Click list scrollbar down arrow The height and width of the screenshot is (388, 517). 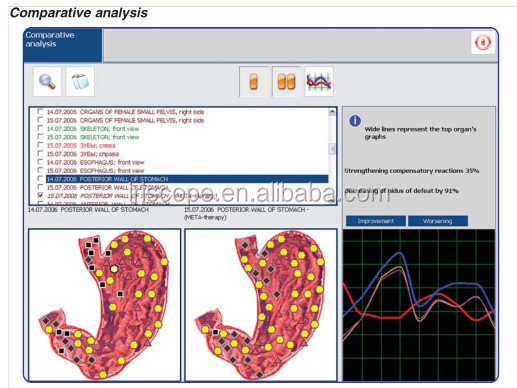tap(332, 200)
